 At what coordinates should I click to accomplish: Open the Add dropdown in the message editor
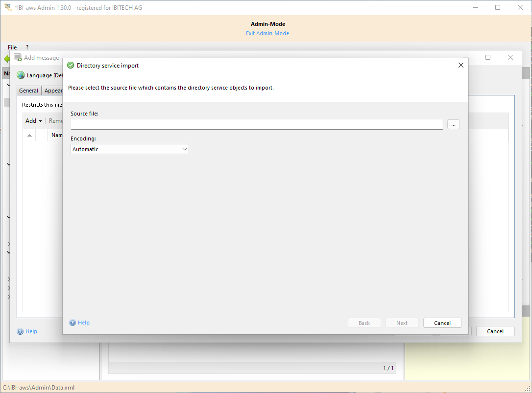coord(33,120)
